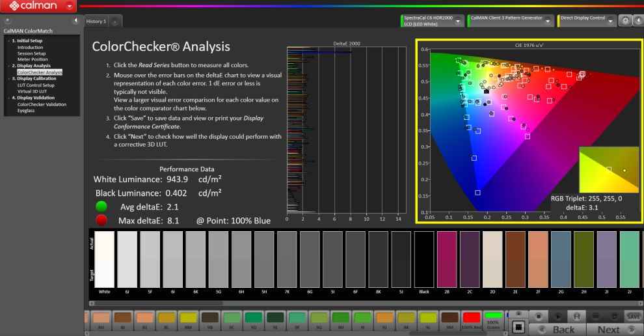Open the Virtual 3D LUT page
Viewport: 644px width, 336px height.
click(x=32, y=91)
